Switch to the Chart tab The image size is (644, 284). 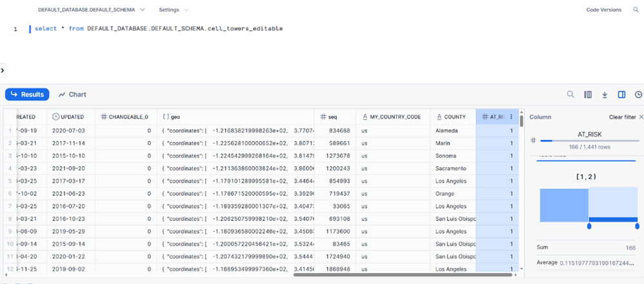pyautogui.click(x=72, y=95)
